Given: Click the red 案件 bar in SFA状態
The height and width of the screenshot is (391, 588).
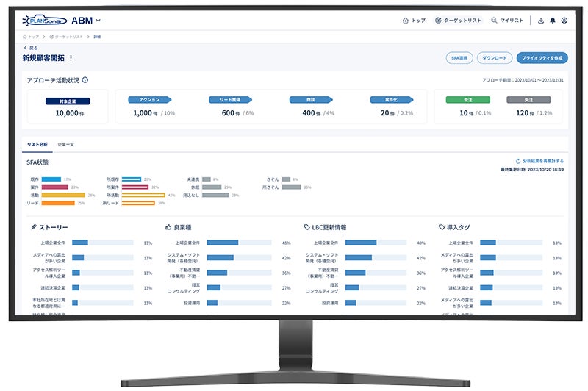Looking at the screenshot, I should click(x=54, y=187).
